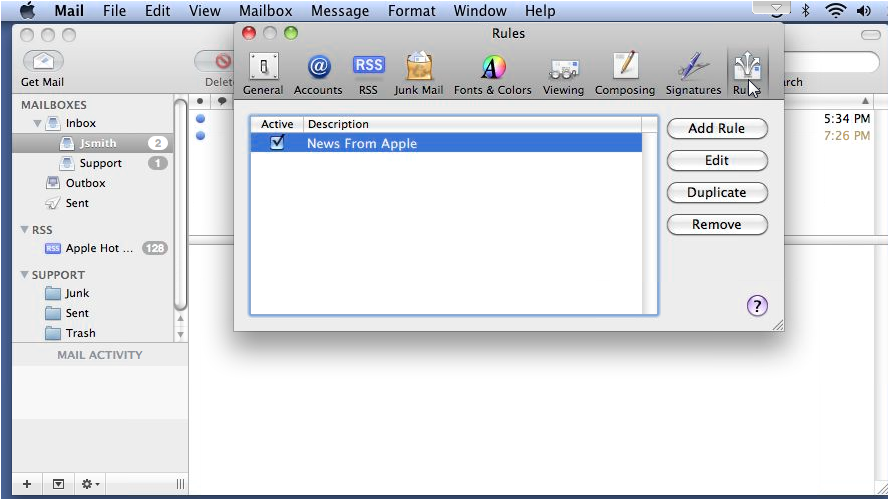The height and width of the screenshot is (500, 889).
Task: Select the Support inbox mailbox
Action: (92, 163)
